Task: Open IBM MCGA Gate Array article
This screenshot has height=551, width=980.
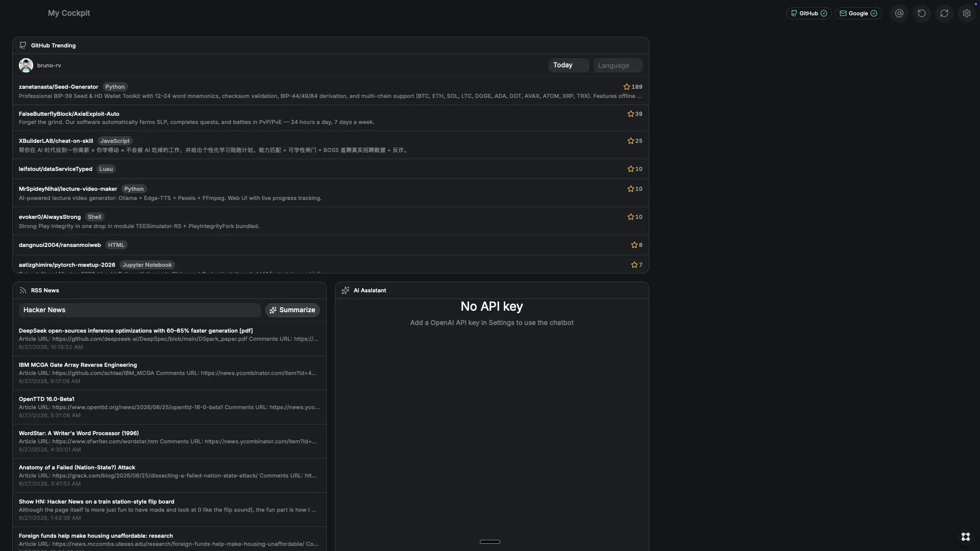Action: coord(169,373)
